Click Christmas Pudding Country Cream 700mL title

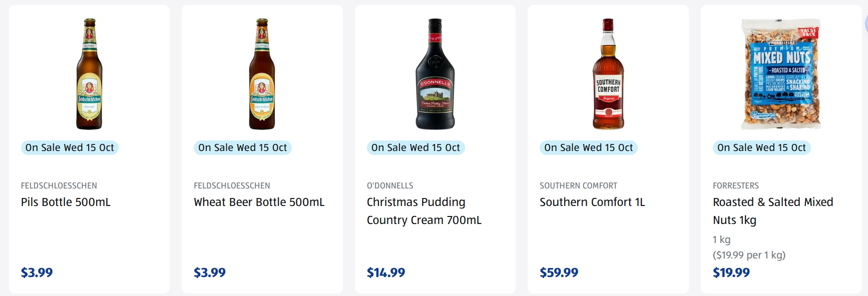[x=423, y=211]
